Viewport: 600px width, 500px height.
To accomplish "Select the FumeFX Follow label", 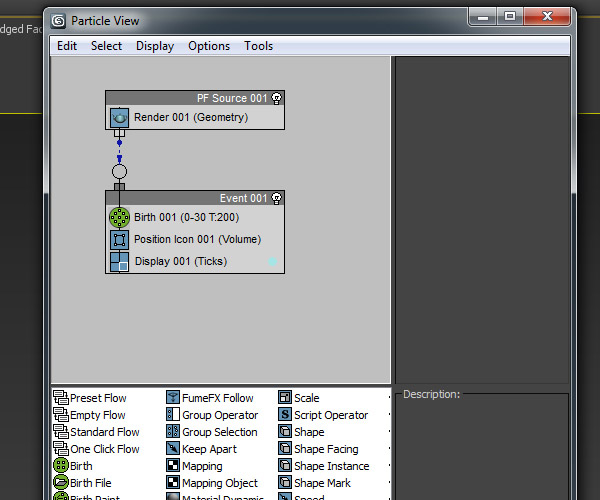I will (x=218, y=398).
